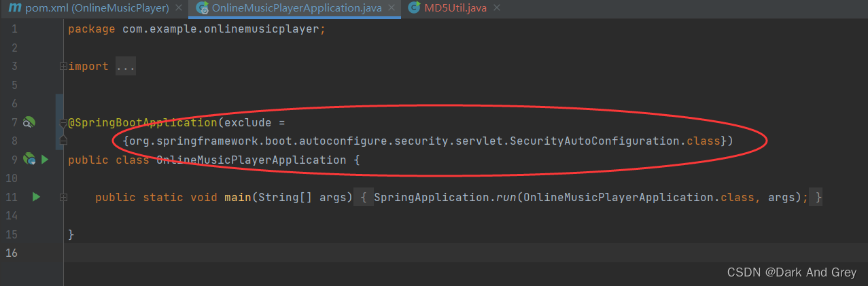Click the Spring bean gutter icon on line 7
This screenshot has height=286, width=868.
pyautogui.click(x=29, y=122)
